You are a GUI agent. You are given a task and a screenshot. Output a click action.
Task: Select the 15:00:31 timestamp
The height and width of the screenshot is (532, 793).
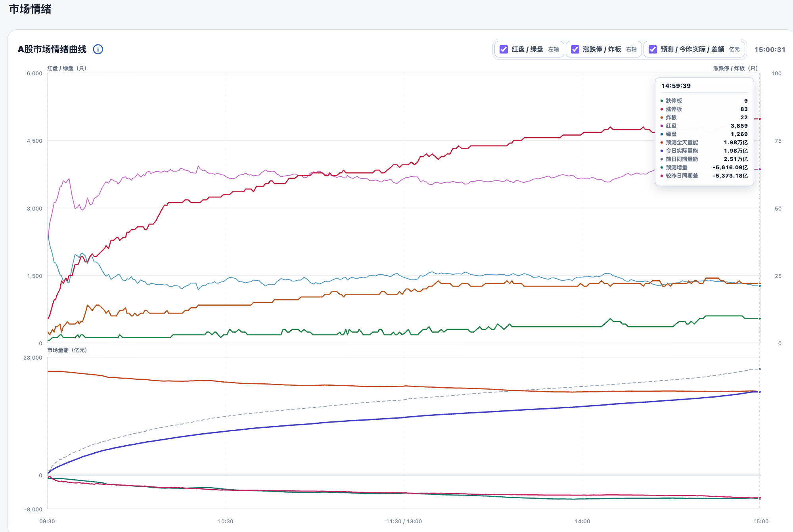pyautogui.click(x=770, y=50)
